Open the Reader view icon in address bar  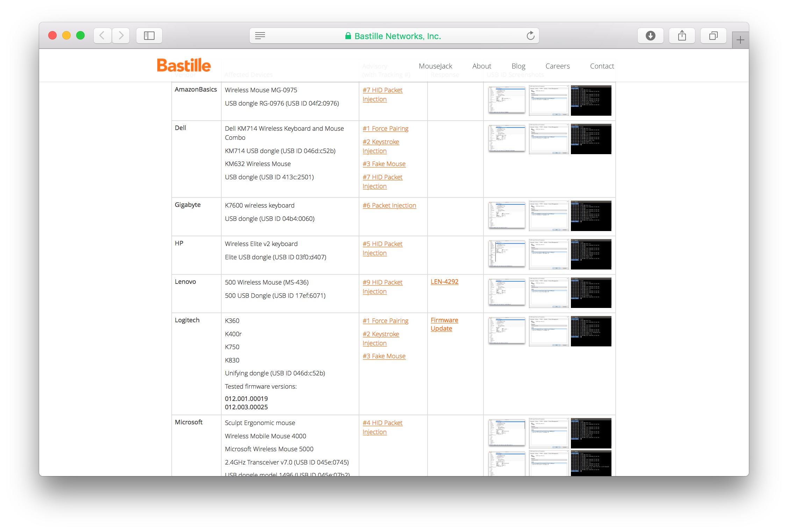coord(260,36)
